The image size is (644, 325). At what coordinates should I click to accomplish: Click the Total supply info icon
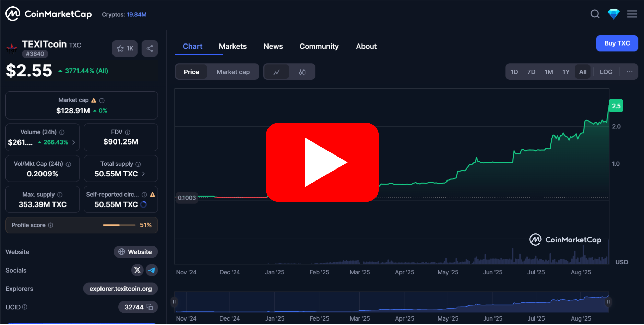tap(138, 164)
